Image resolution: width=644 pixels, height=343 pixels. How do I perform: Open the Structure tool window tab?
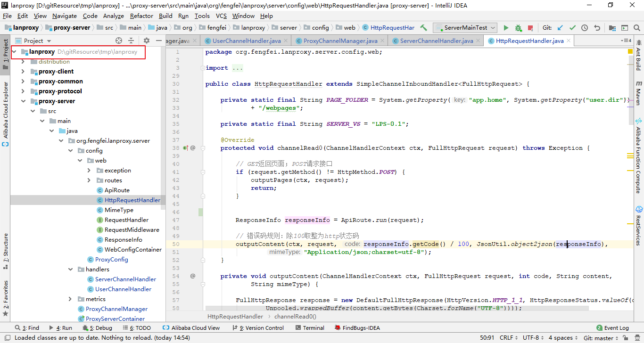tap(5, 251)
